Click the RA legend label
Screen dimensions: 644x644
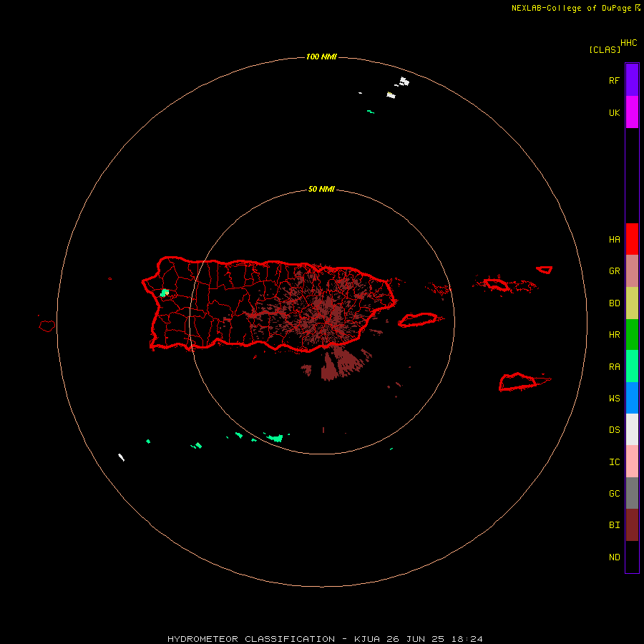pyautogui.click(x=614, y=366)
